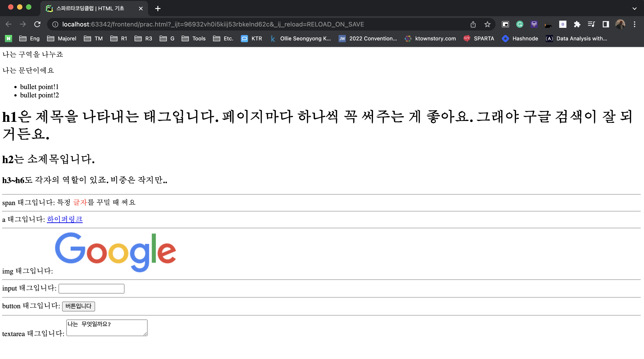Open the Grammarly extension

tap(520, 24)
